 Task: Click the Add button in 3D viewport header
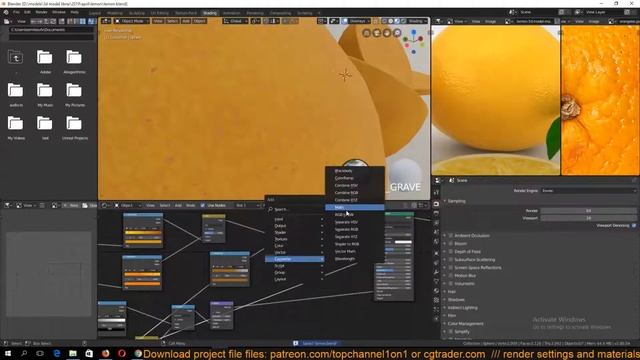coord(186,21)
